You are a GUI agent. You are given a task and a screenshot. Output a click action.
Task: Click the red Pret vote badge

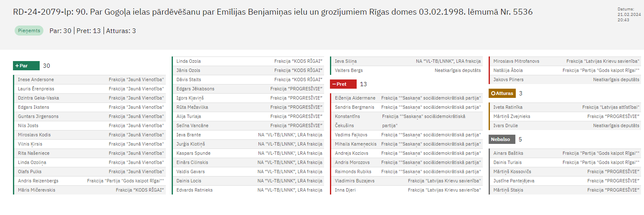(343, 84)
